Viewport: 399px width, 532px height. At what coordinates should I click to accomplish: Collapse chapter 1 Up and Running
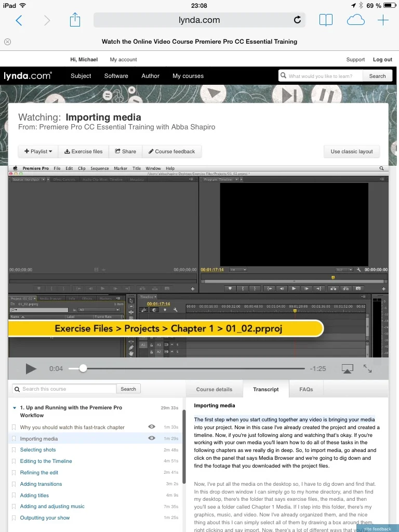coord(14,408)
